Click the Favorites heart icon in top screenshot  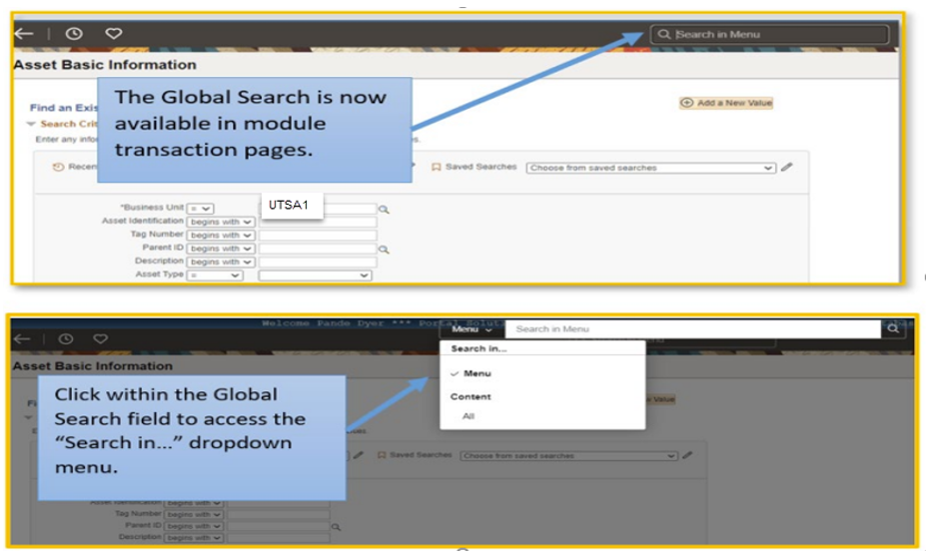point(114,34)
